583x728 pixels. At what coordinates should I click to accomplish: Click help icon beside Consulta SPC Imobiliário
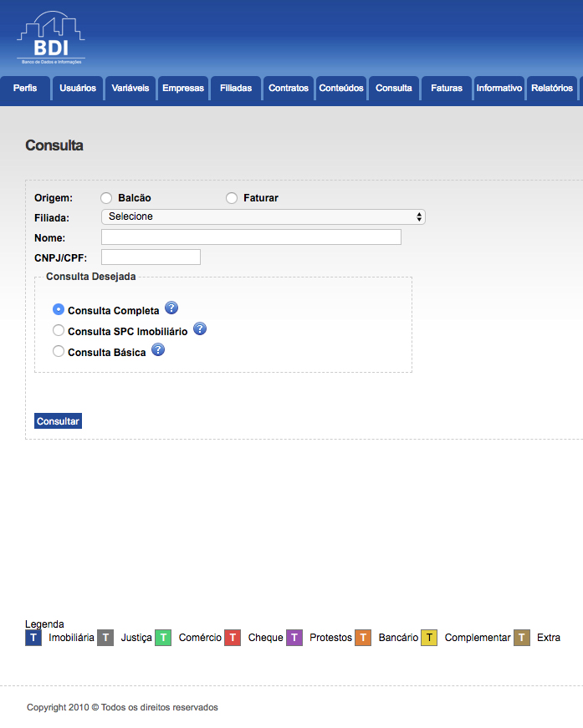[199, 329]
